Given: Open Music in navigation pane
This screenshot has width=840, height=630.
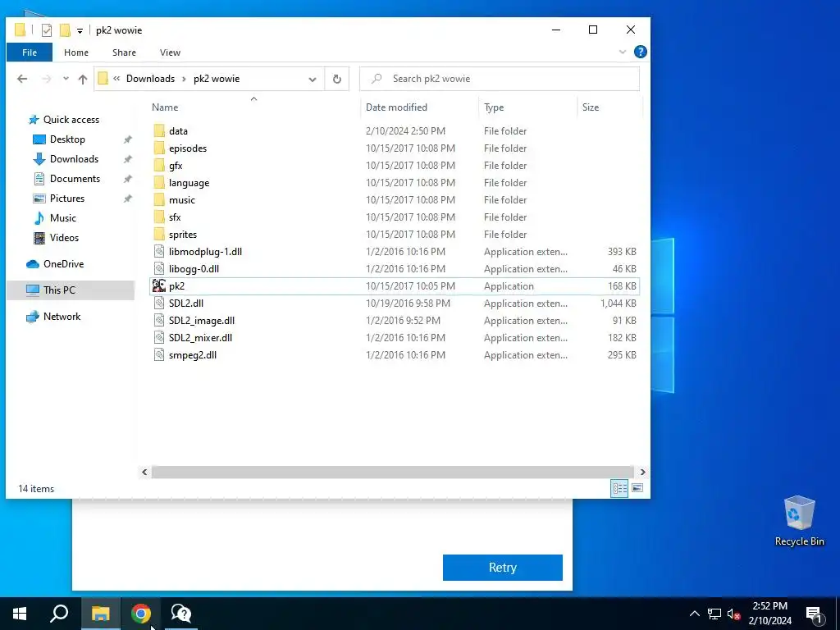Looking at the screenshot, I should [62, 218].
